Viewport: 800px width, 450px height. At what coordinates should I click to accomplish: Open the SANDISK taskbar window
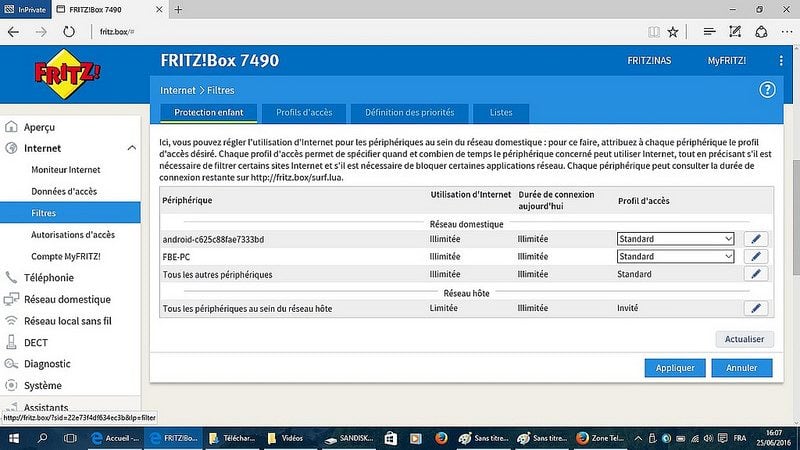pyautogui.click(x=349, y=438)
